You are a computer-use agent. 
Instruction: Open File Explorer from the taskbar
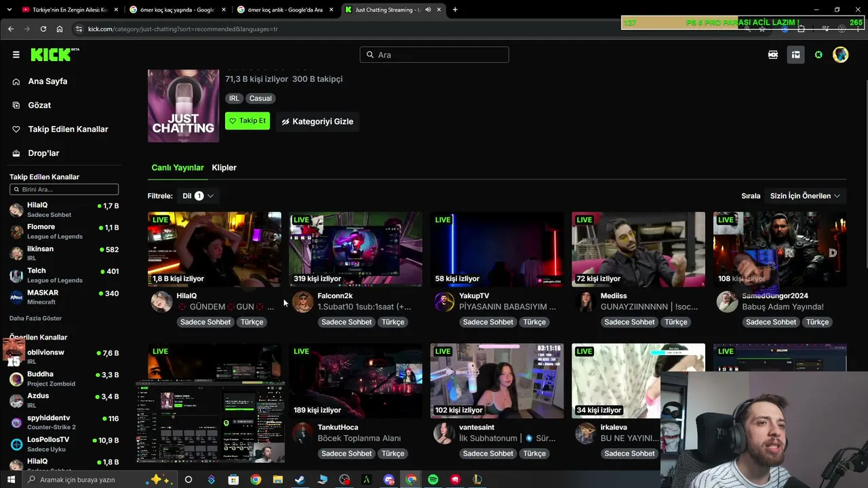(277, 480)
